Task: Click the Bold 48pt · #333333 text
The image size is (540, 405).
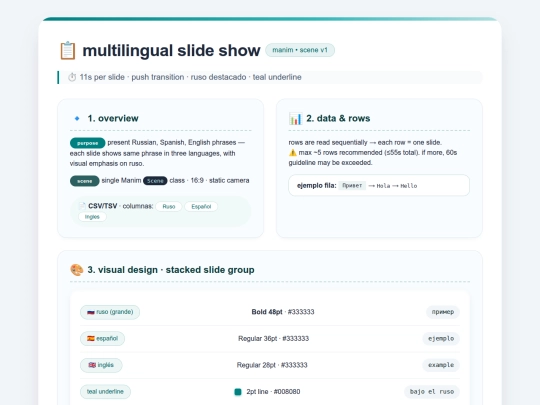Action: click(x=283, y=312)
